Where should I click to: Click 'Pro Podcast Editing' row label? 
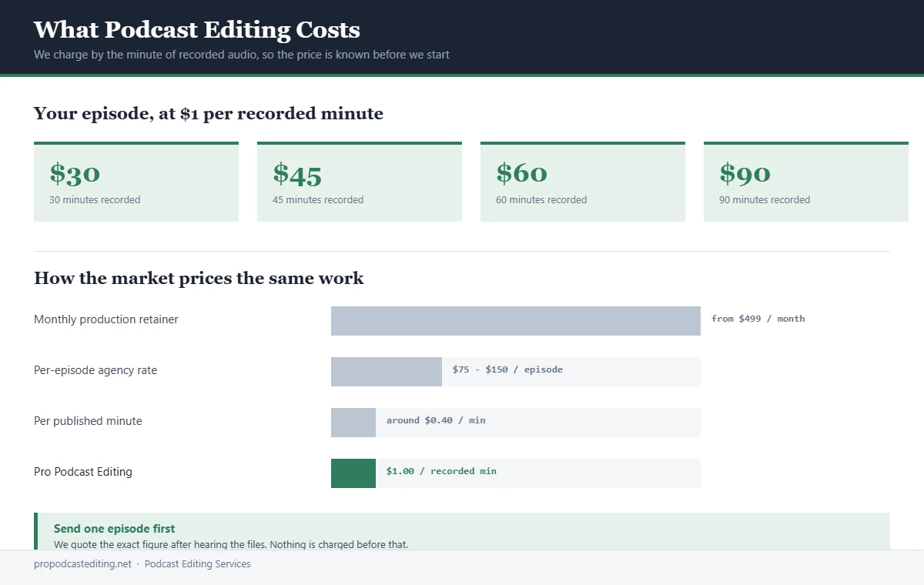(83, 472)
